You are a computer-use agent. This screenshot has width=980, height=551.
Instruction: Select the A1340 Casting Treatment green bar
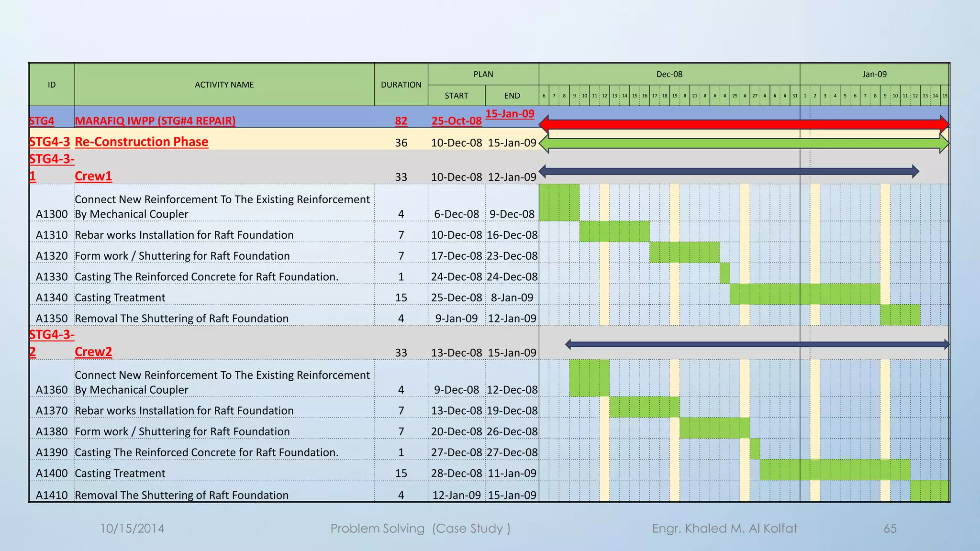804,294
